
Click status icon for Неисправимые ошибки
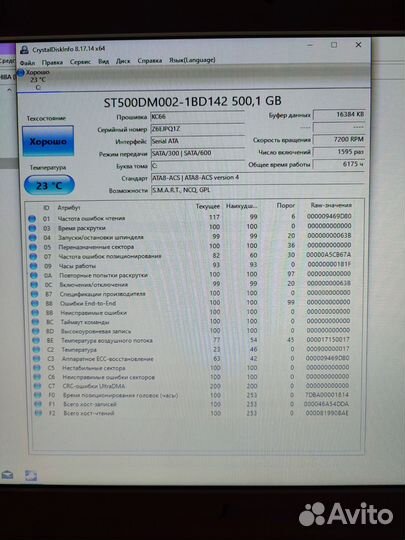[35, 313]
